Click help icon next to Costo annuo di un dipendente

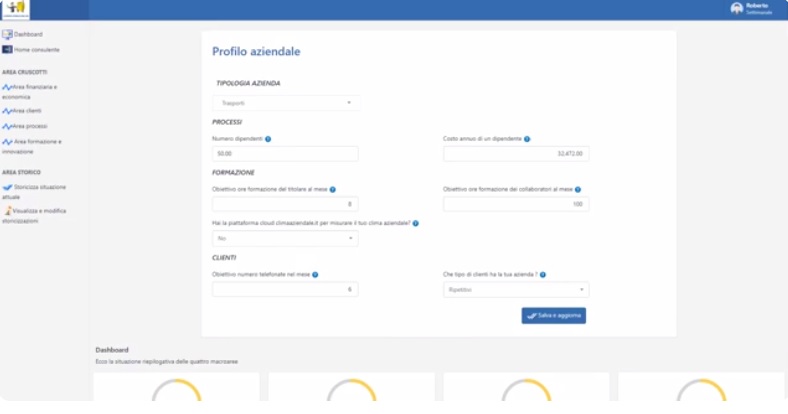[x=527, y=139]
